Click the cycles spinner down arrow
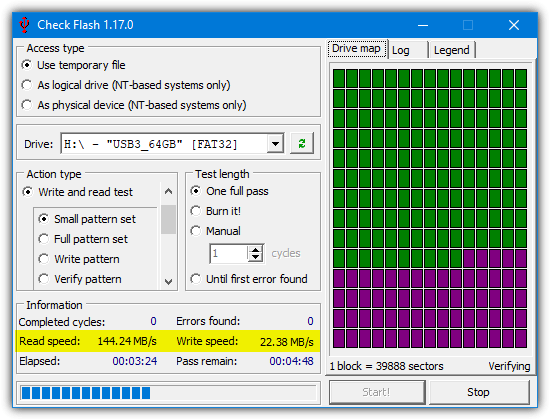This screenshot has height=419, width=550. (x=256, y=258)
